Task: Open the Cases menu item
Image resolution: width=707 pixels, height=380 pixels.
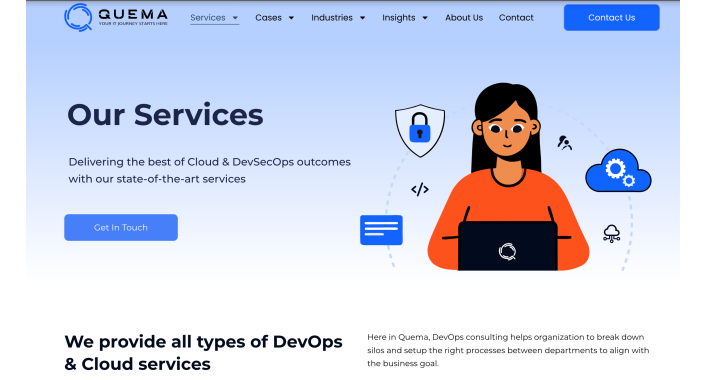Action: click(268, 18)
